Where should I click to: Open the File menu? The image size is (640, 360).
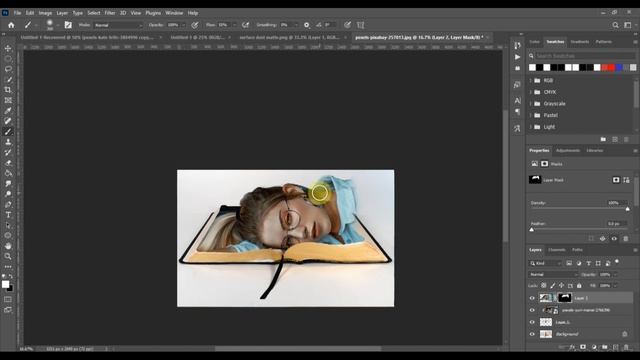tap(17, 13)
